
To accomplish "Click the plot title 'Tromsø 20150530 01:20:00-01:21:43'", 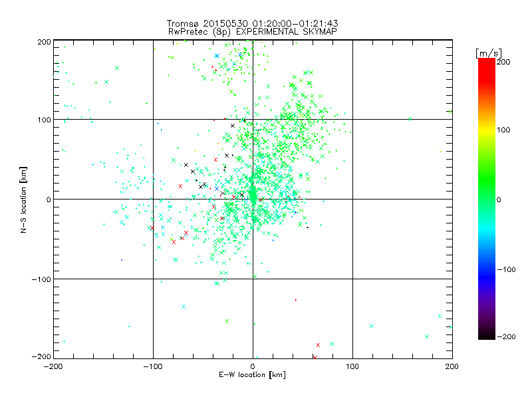I will tap(252, 23).
